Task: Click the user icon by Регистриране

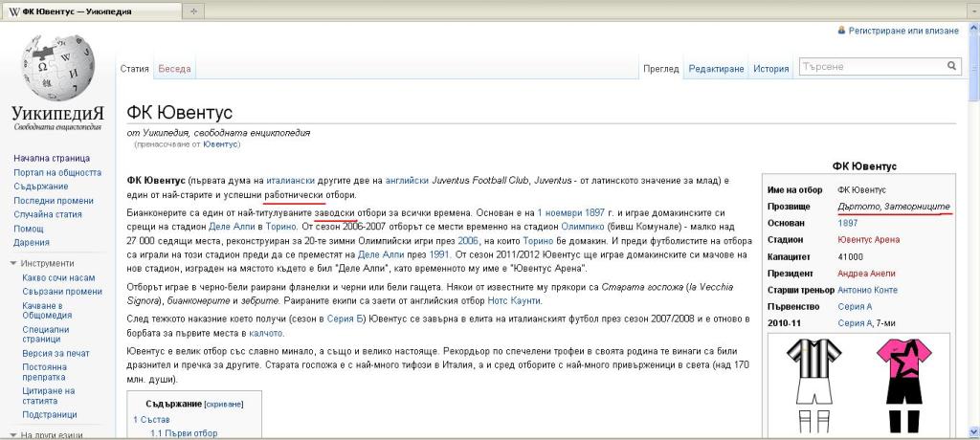Action: click(842, 30)
